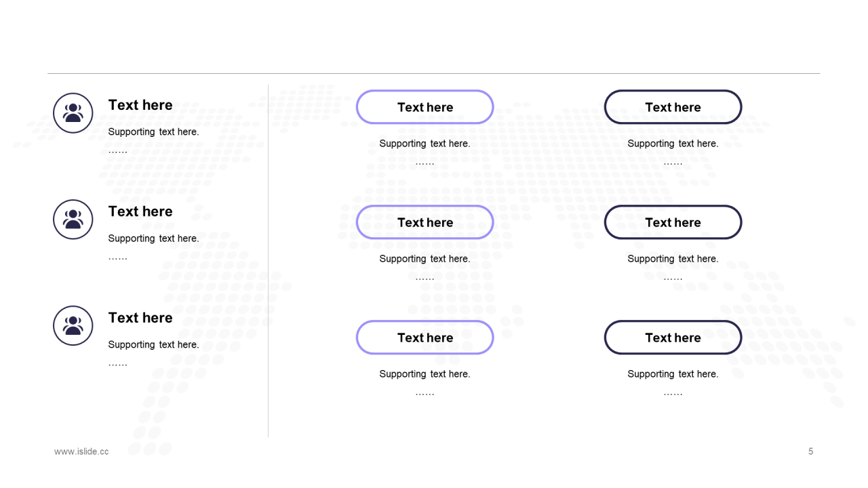Click the top dark-outlined "Text here" button
The height and width of the screenshot is (488, 868).
click(x=673, y=107)
